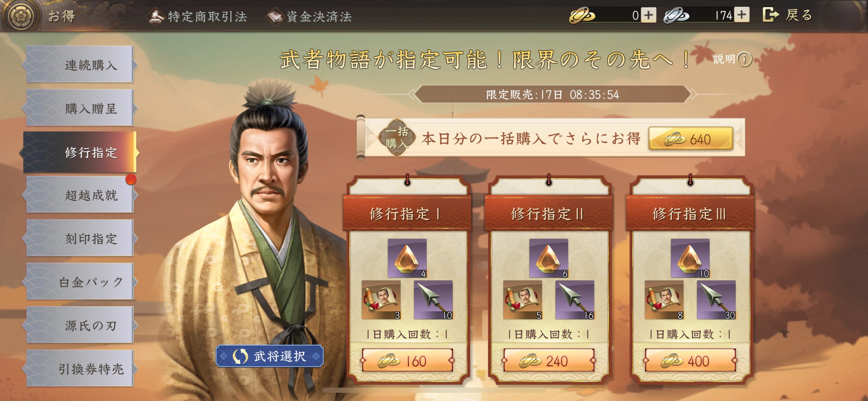
Task: Switch to the 連続購入 tab
Action: [x=80, y=64]
